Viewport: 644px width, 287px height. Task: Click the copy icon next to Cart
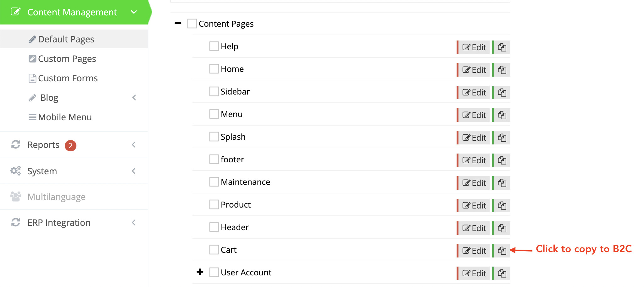click(502, 251)
